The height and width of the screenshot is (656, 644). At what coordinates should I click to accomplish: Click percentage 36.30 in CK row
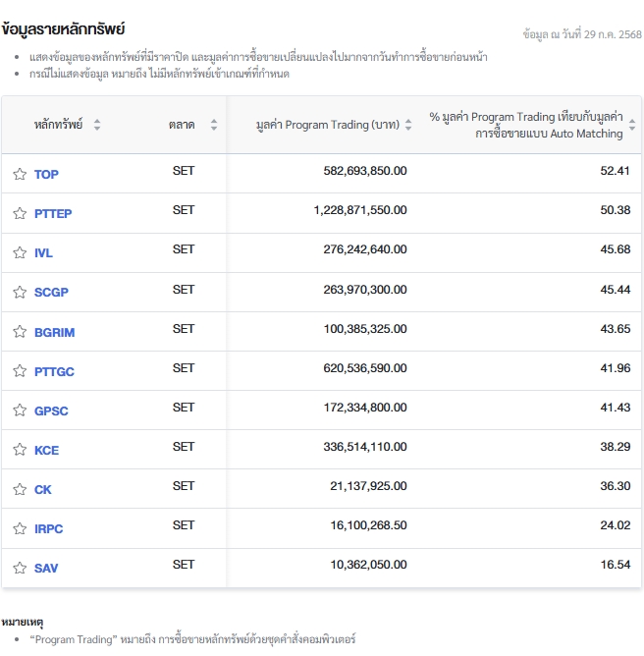[x=616, y=486]
